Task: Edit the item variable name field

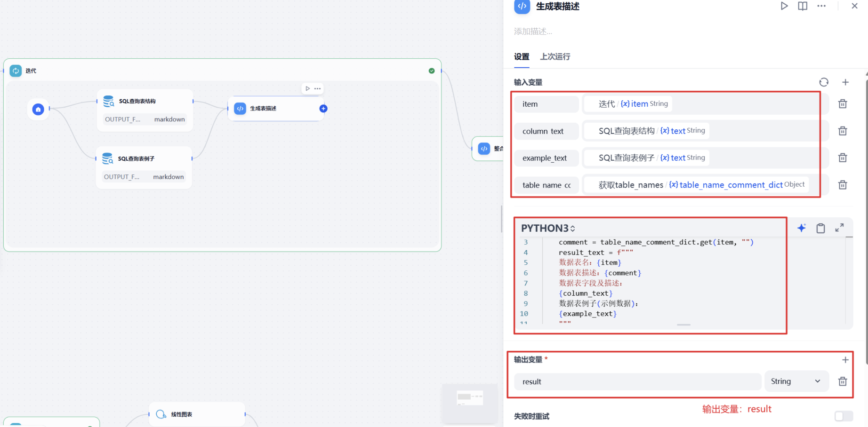Action: click(546, 104)
